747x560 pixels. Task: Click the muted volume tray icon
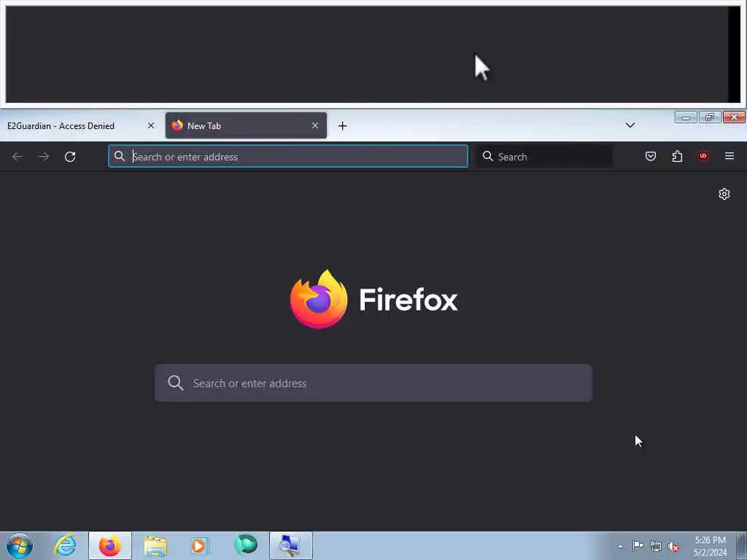pyautogui.click(x=673, y=546)
